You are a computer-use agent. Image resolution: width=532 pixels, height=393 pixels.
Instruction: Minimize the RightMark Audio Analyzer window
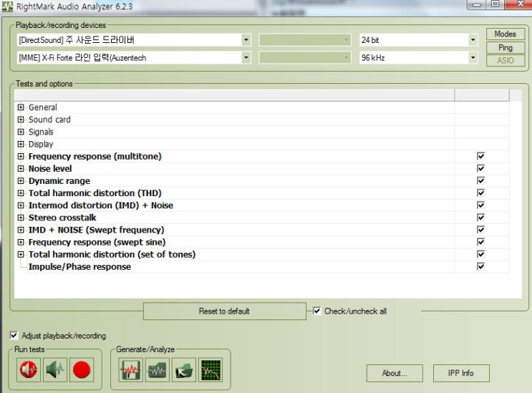[x=477, y=4]
